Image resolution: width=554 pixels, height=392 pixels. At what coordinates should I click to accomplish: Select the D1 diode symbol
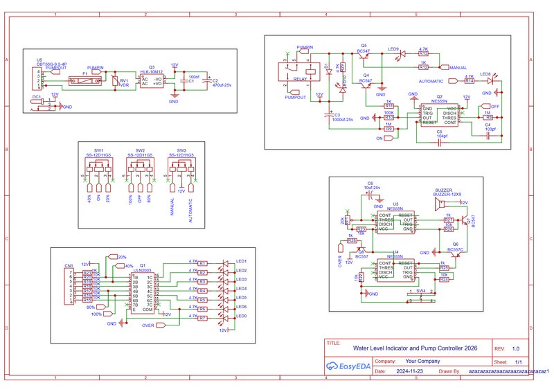[x=329, y=72]
